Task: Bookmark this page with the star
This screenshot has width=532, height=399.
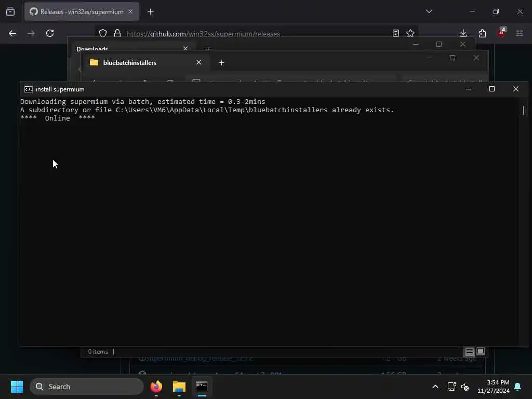Action: click(410, 33)
